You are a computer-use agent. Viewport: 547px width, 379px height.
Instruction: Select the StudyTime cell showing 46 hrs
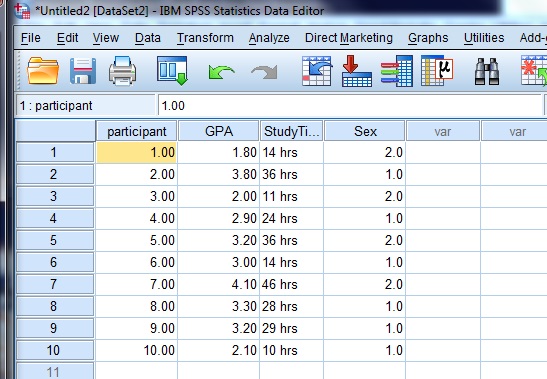point(291,284)
